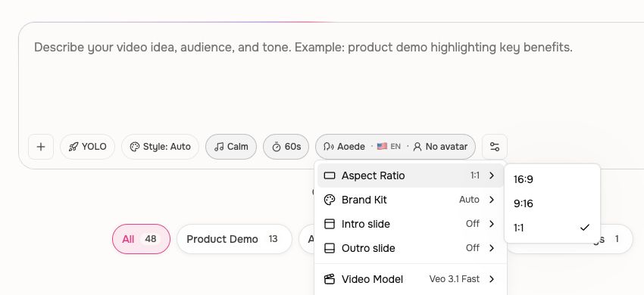Screen dimensions: 644x295
Task: Click the stopwatch icon on 60s chip
Action: pos(277,147)
